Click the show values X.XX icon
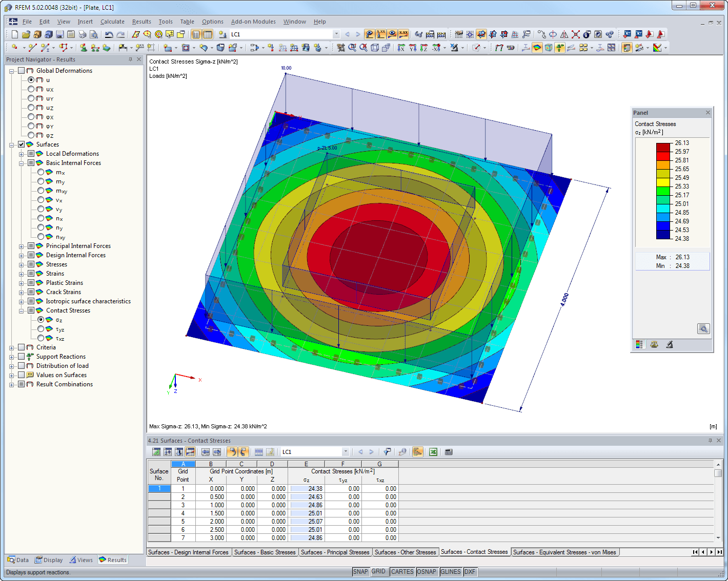The image size is (728, 581). click(x=403, y=34)
